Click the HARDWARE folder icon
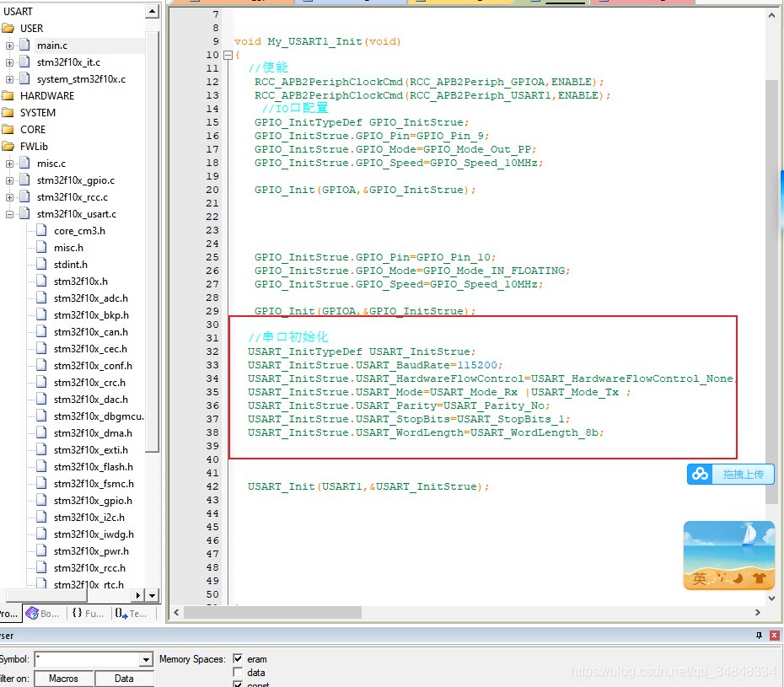The height and width of the screenshot is (687, 784). coord(8,95)
